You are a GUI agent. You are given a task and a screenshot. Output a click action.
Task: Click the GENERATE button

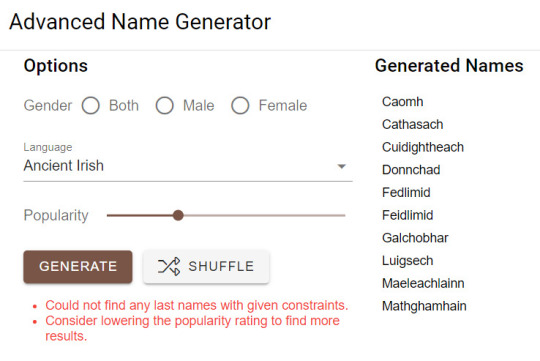[78, 267]
